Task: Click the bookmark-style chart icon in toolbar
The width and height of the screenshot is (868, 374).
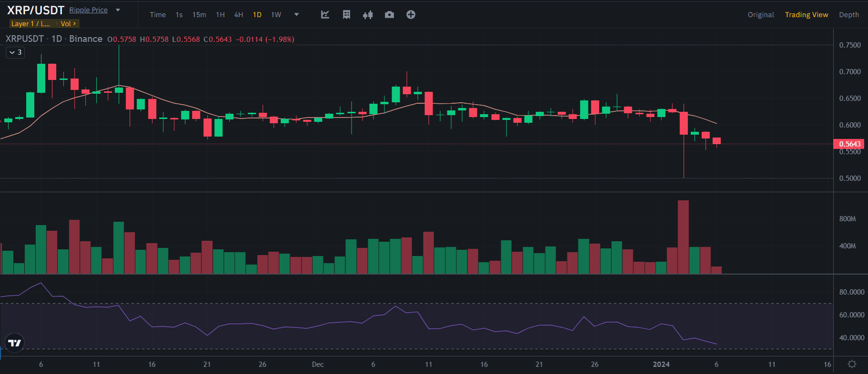Action: pyautogui.click(x=346, y=15)
